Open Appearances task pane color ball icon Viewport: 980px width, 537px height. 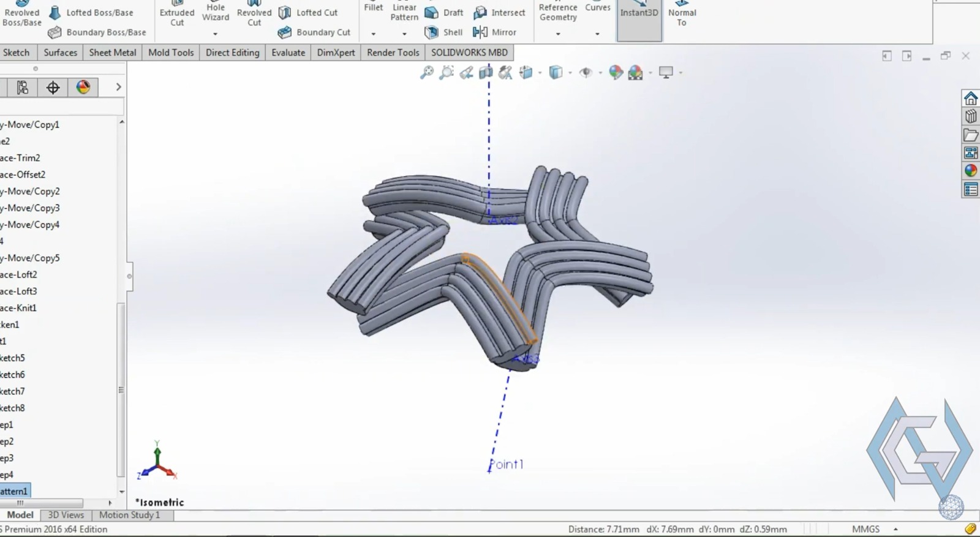pos(971,171)
